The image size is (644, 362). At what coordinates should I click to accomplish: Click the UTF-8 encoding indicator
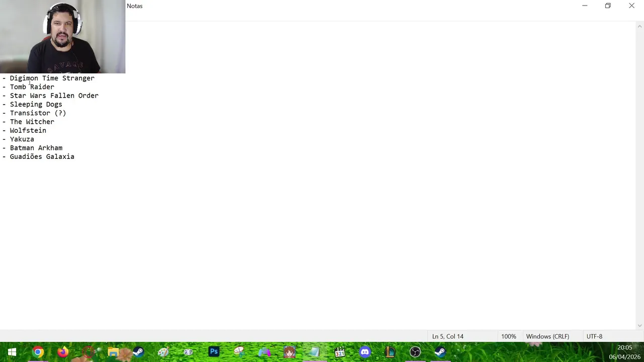594,336
